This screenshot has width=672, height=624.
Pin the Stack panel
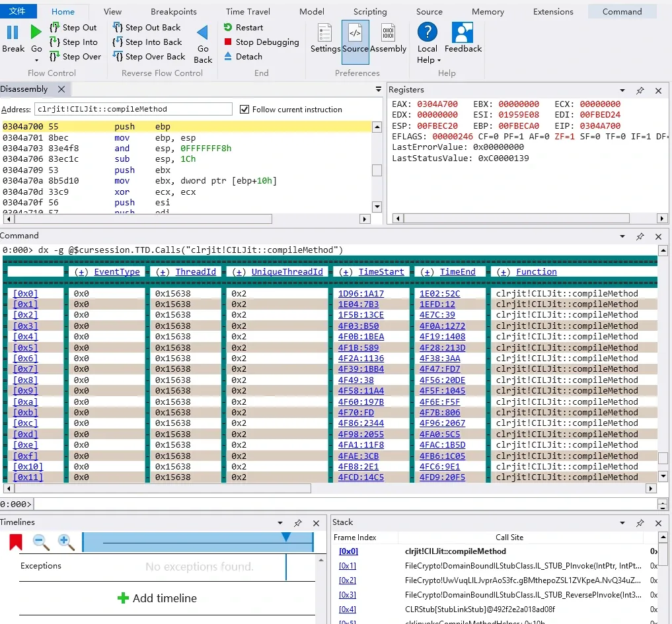pyautogui.click(x=640, y=523)
